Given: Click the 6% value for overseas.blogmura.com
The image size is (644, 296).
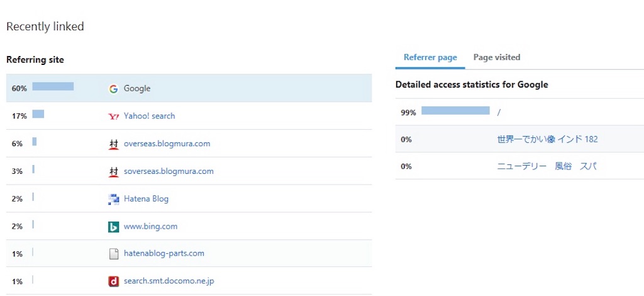Looking at the screenshot, I should coord(17,144).
